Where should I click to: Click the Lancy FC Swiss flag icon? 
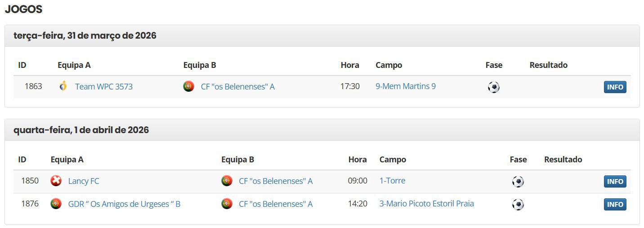click(x=56, y=181)
